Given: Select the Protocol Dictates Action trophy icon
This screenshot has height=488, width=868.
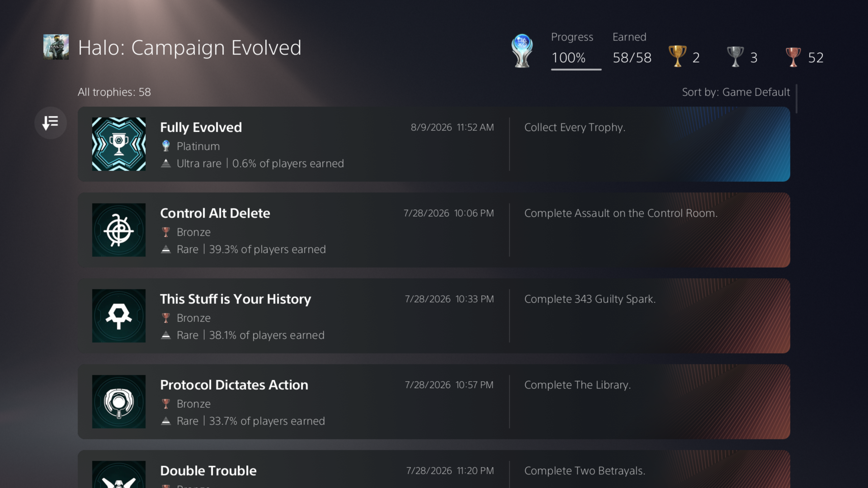Looking at the screenshot, I should pos(119,402).
